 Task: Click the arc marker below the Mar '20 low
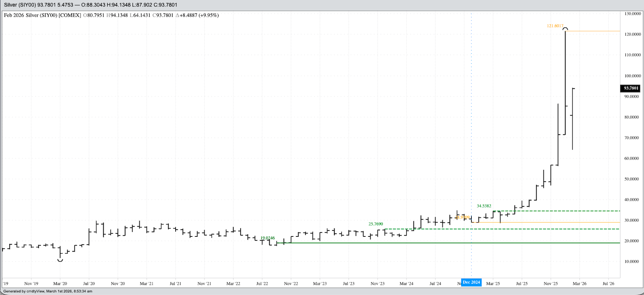(x=60, y=260)
